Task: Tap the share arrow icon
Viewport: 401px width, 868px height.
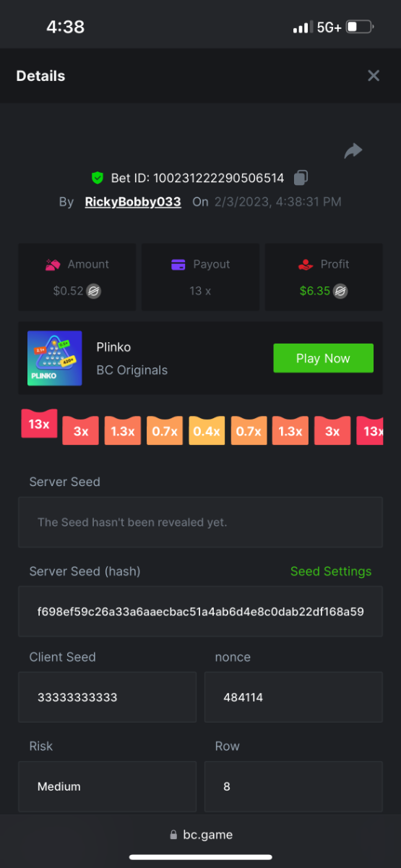Action: (x=353, y=150)
